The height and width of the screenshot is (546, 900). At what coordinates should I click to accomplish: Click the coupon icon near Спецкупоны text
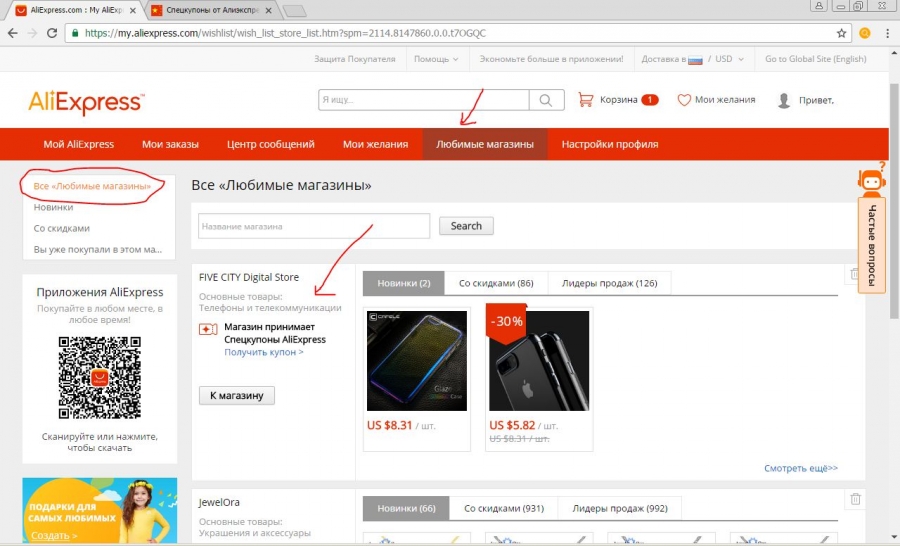(208, 329)
